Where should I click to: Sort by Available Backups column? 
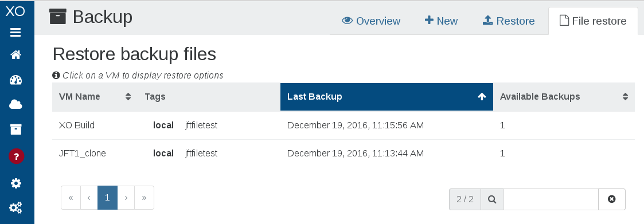(x=564, y=97)
